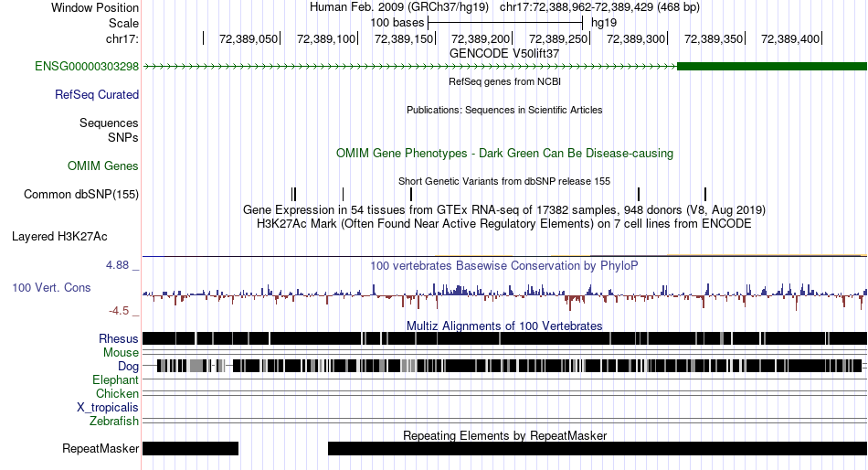Screen dimensions: 868x470
Task: Click Repeating Elements by RepeatMasker title
Action: click(504, 435)
